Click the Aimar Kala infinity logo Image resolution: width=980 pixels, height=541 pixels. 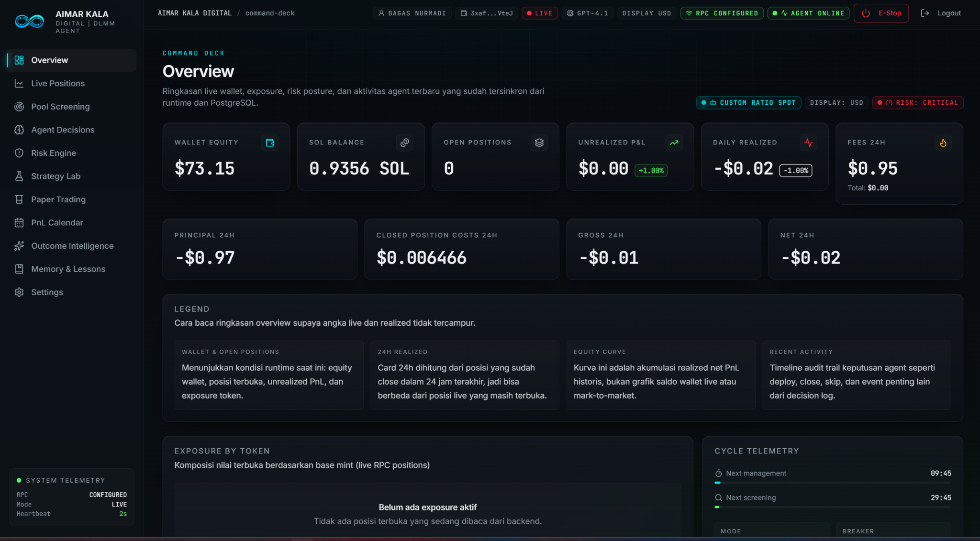point(29,21)
